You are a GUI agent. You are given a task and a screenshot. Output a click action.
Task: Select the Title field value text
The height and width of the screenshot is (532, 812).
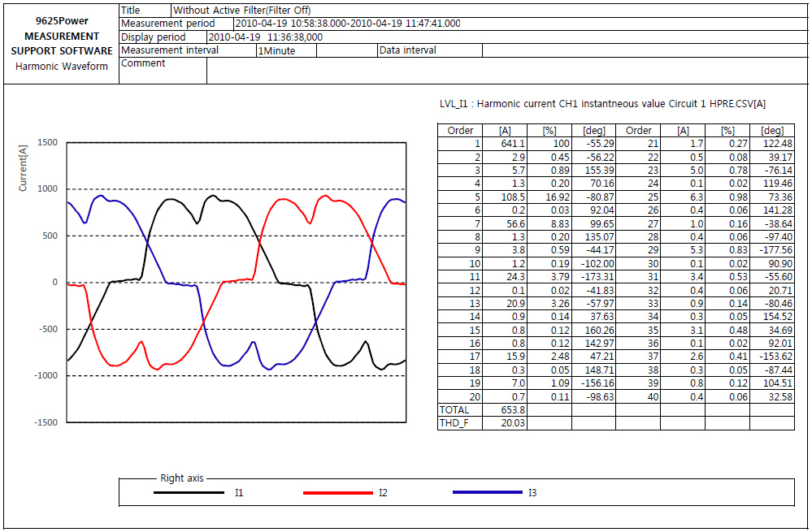point(241,11)
